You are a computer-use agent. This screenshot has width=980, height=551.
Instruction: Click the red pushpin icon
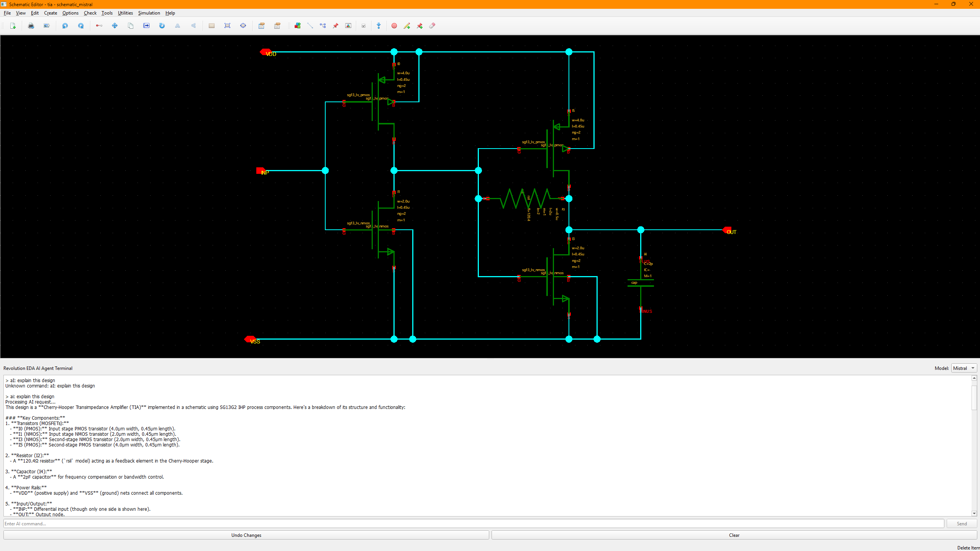(x=336, y=26)
